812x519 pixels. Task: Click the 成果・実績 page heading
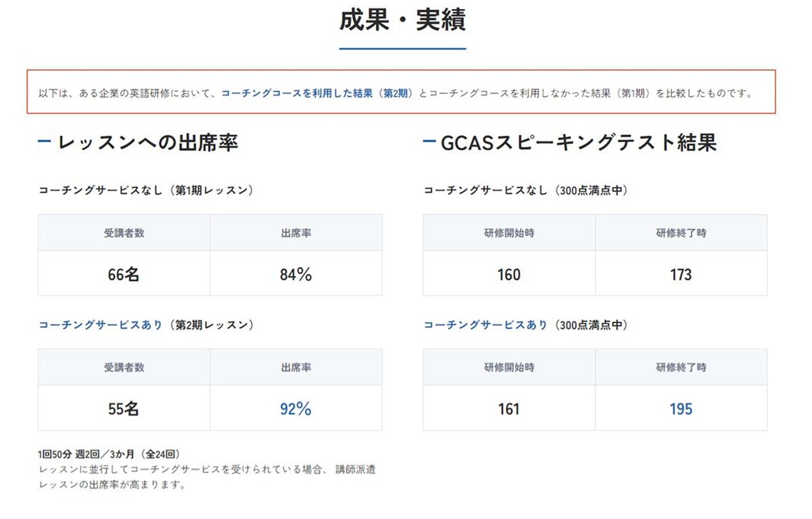tap(402, 21)
